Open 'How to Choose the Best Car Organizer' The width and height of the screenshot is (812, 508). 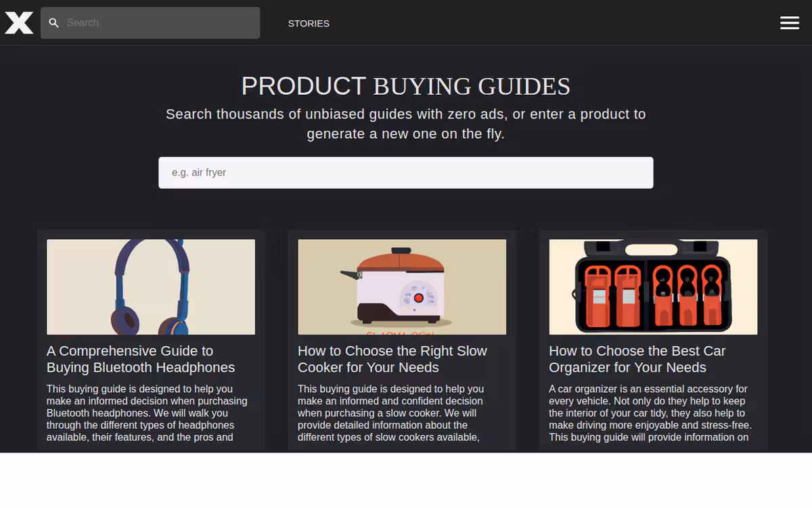[x=637, y=359]
